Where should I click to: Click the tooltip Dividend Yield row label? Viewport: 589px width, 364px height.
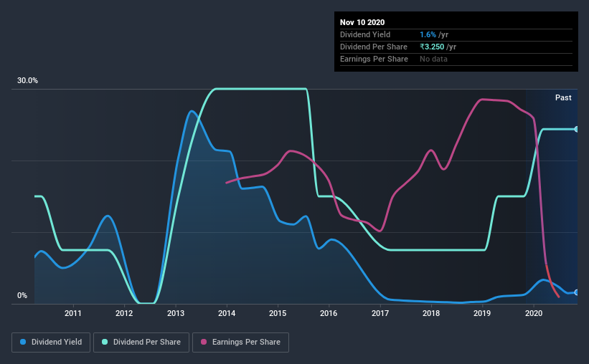365,34
